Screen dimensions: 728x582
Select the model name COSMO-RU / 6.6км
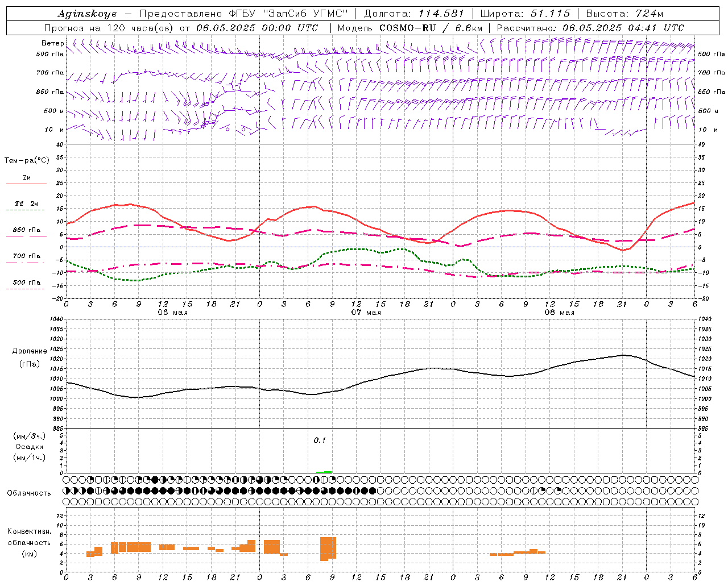click(431, 28)
